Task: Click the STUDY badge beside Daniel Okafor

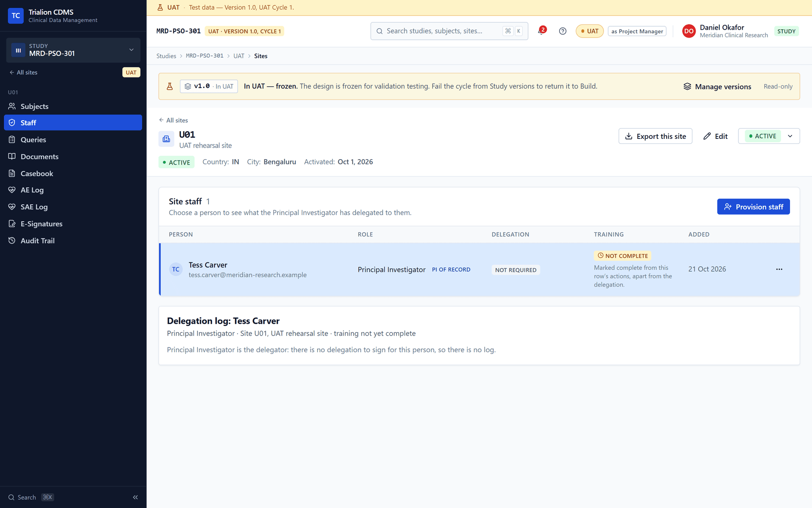Action: point(786,31)
